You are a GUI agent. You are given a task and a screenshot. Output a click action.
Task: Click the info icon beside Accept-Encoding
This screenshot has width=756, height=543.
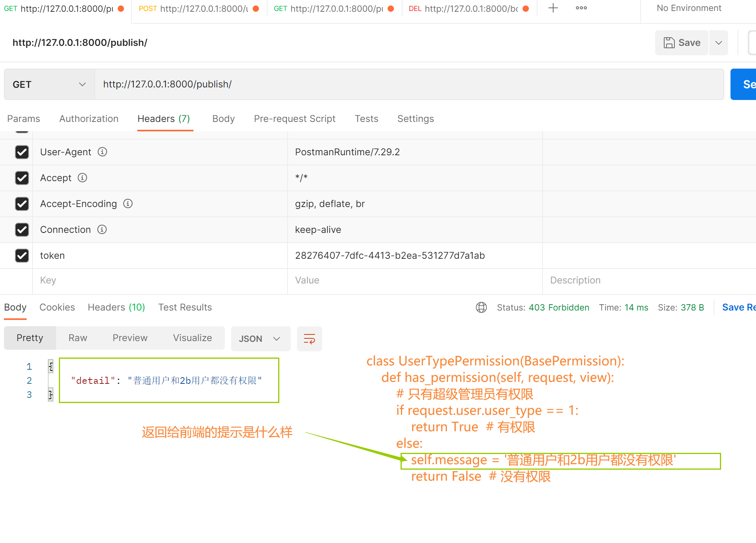(x=128, y=203)
